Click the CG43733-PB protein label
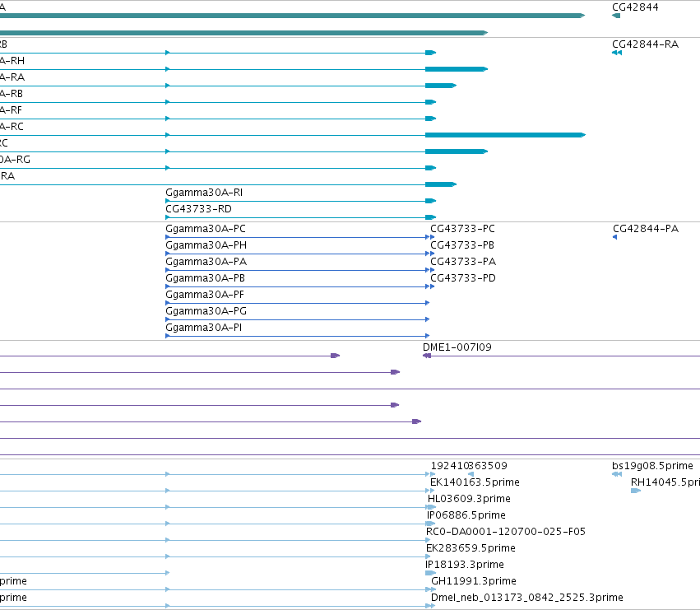 pos(462,245)
